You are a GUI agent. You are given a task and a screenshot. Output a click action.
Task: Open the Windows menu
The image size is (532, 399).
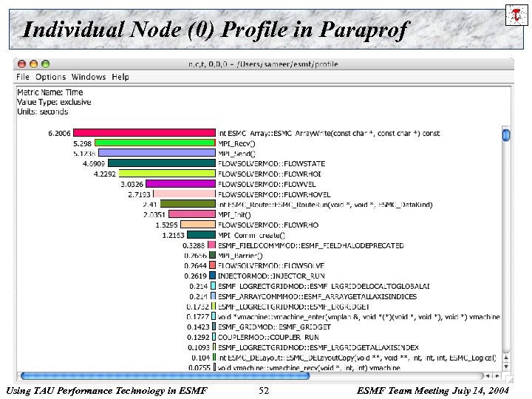click(89, 77)
